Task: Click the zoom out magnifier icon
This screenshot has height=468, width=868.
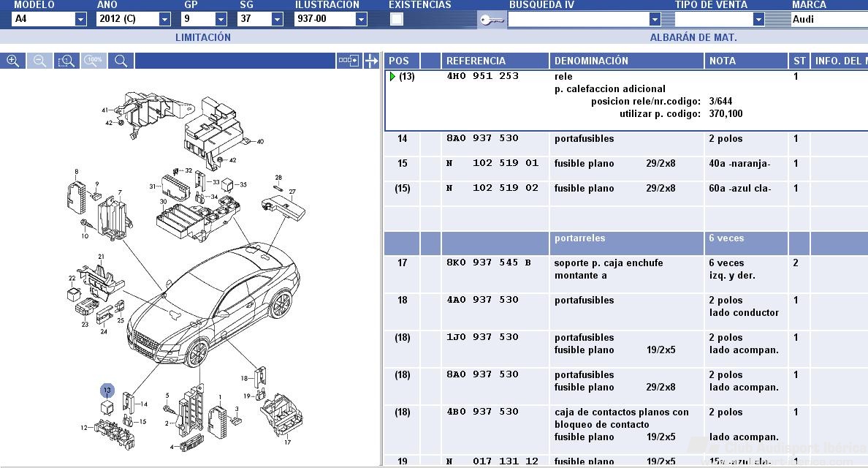Action: click(x=40, y=61)
